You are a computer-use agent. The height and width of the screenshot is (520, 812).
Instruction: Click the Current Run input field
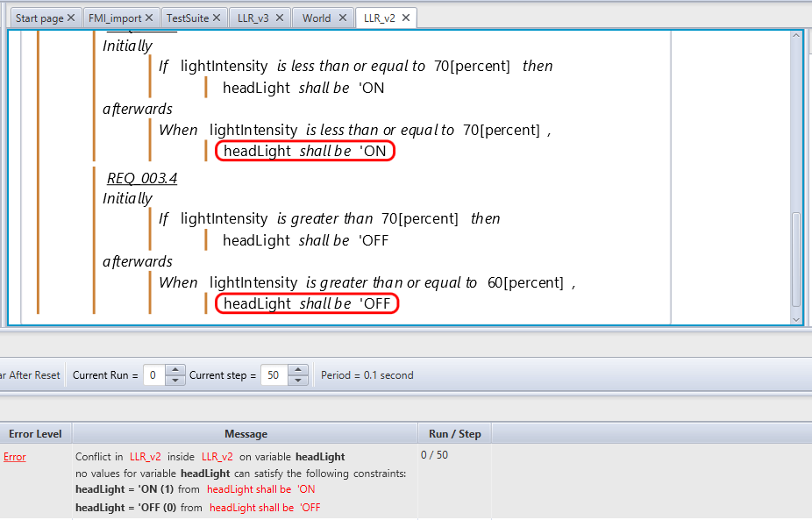pyautogui.click(x=153, y=375)
